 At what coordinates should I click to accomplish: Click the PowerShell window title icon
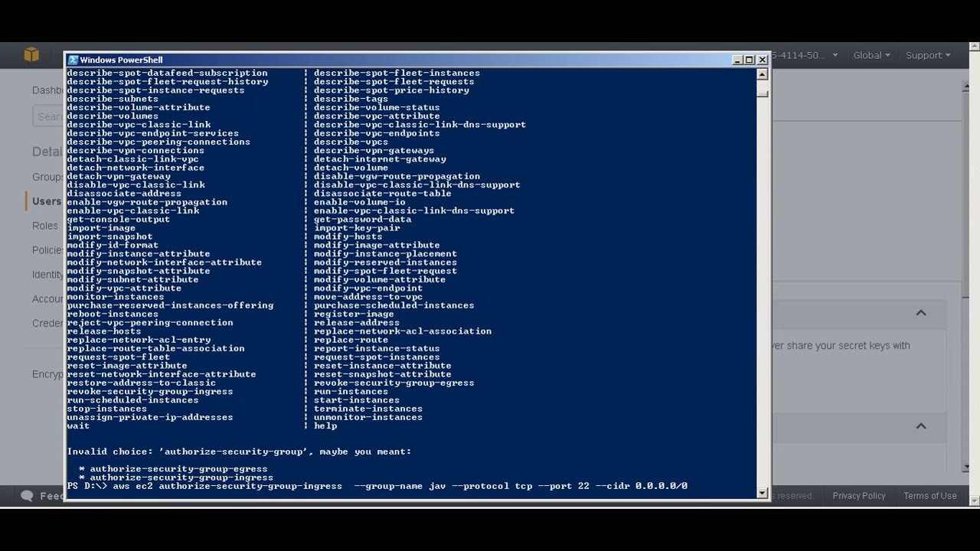[x=73, y=60]
